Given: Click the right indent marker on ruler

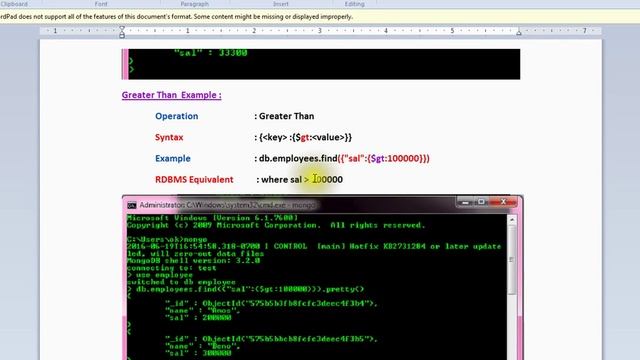Looking at the screenshot, I should (x=519, y=32).
